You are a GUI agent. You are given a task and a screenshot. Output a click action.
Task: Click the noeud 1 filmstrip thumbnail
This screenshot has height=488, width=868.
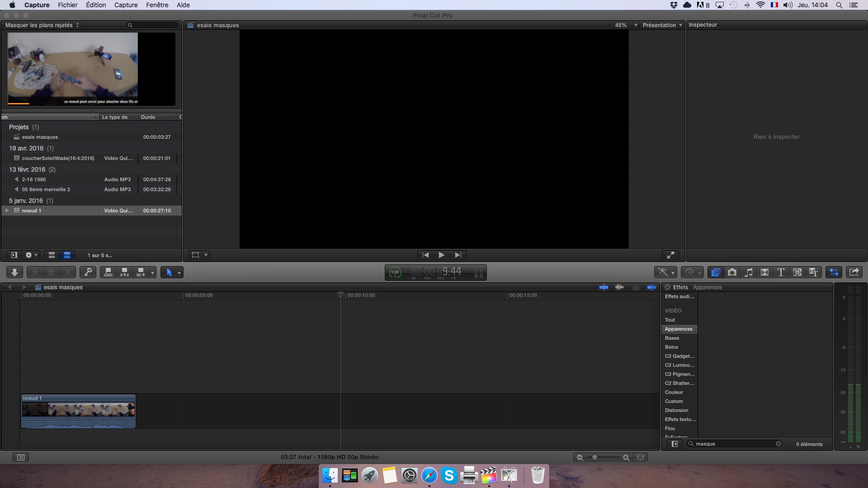click(73, 69)
